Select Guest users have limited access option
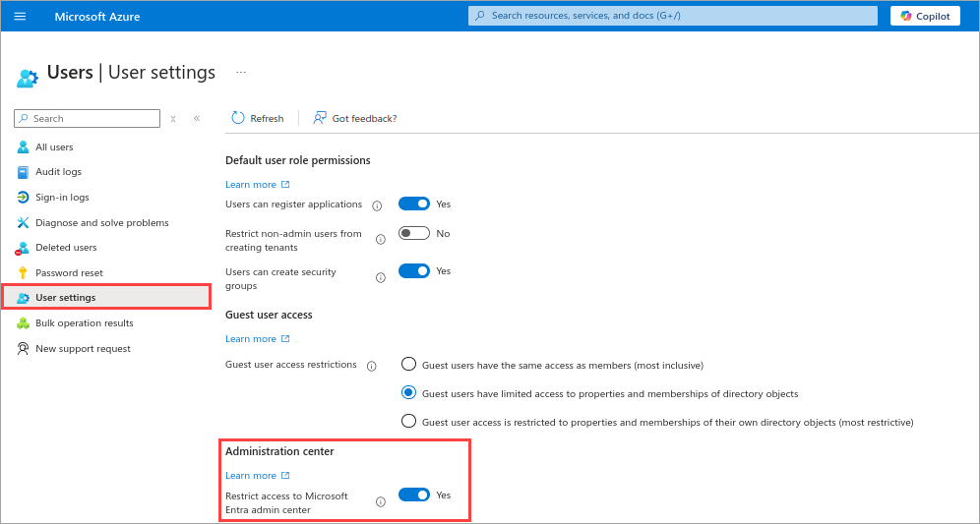980x524 pixels. (408, 393)
